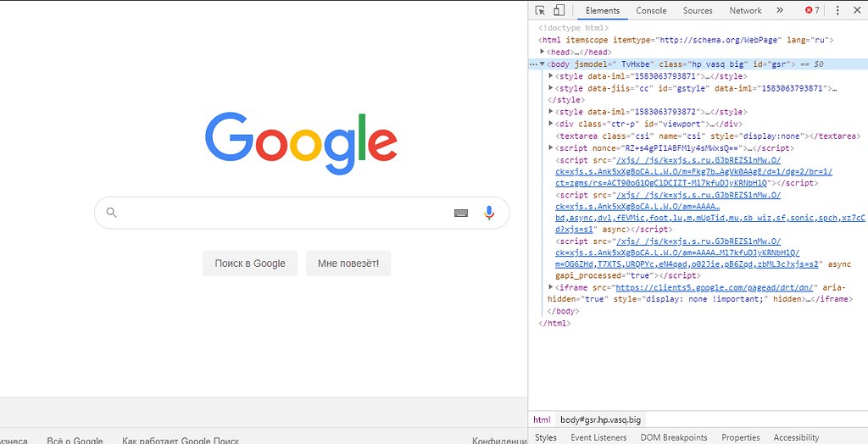Open the Network tab
This screenshot has height=444, width=868.
coord(745,10)
